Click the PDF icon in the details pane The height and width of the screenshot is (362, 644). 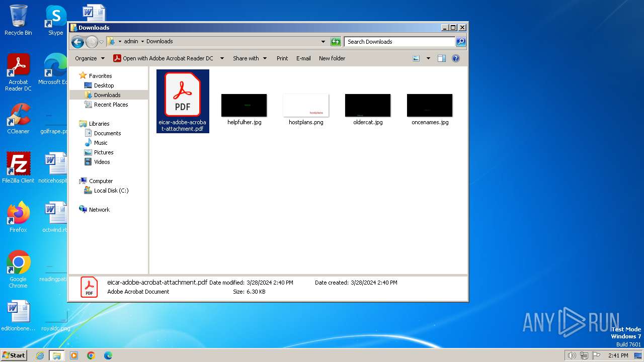tap(89, 287)
